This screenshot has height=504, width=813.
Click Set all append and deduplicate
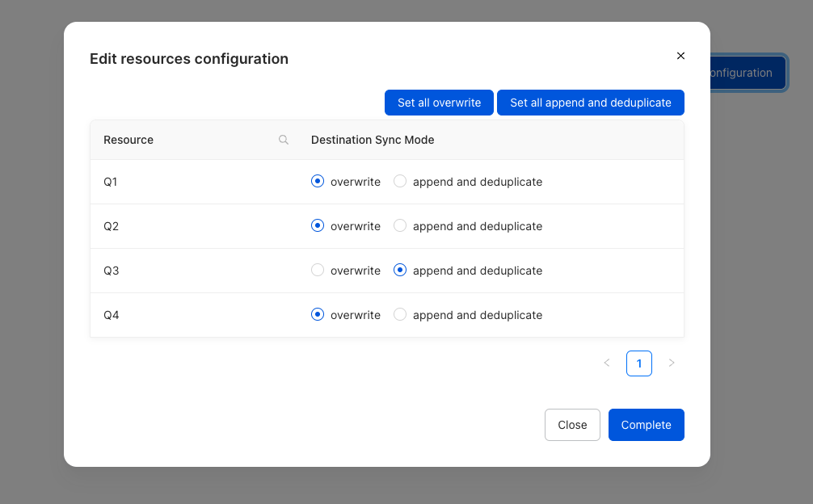(591, 103)
